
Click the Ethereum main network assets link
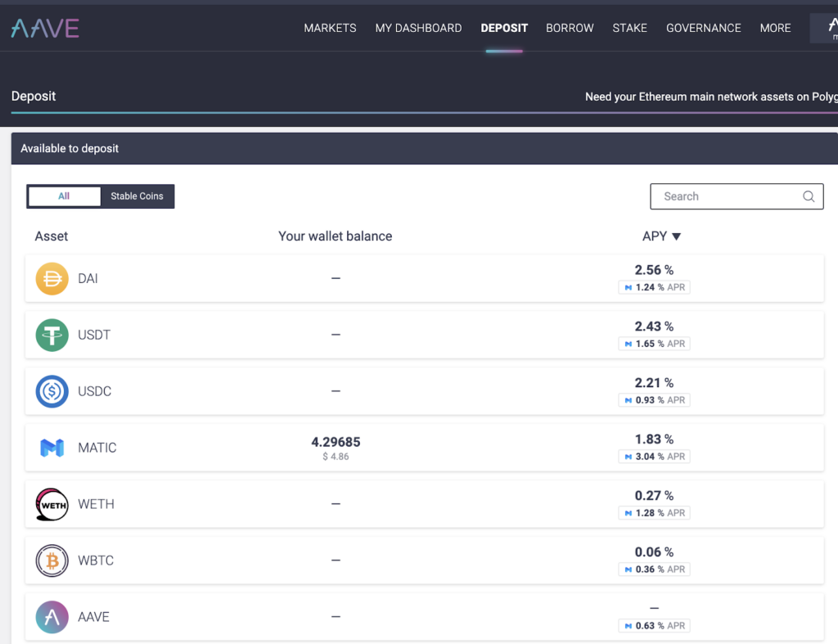tap(710, 96)
